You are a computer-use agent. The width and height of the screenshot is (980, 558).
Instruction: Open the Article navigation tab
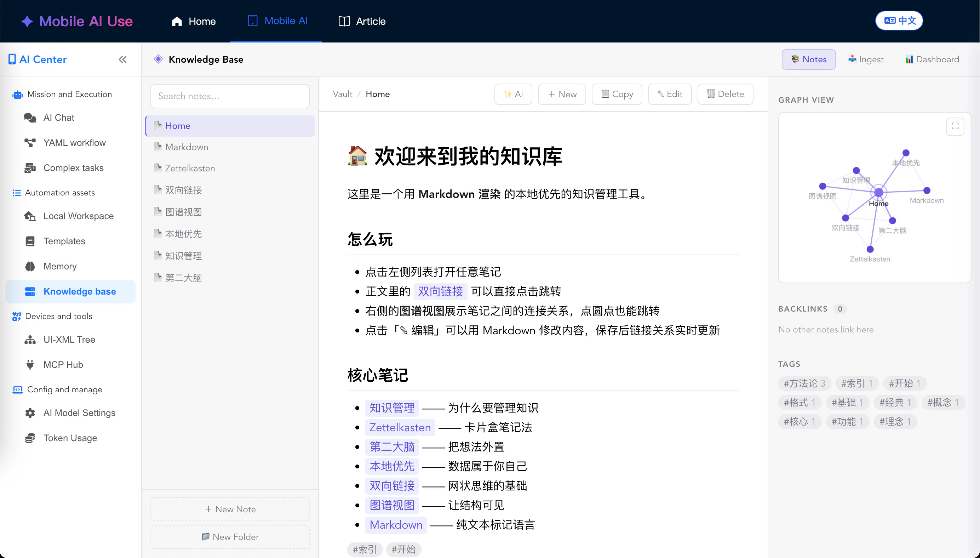coord(362,21)
